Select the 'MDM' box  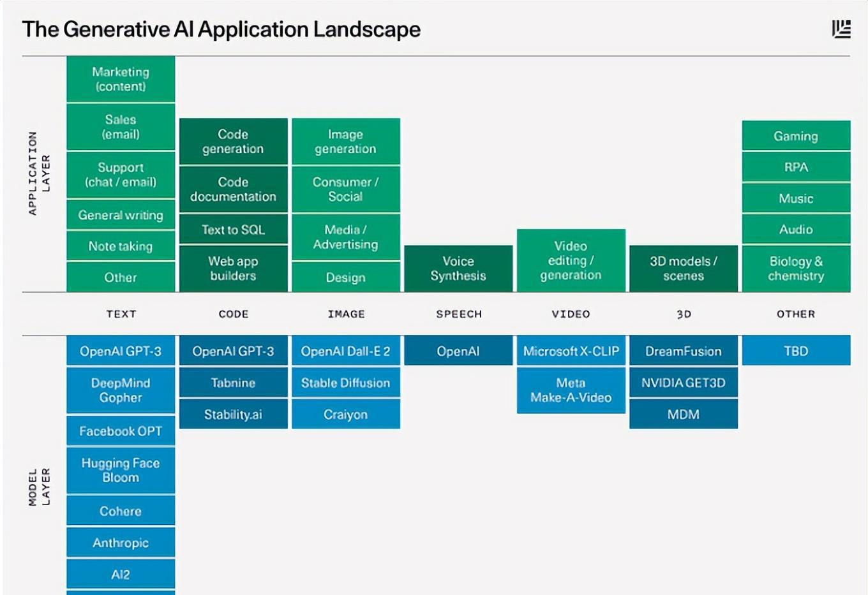tap(684, 414)
